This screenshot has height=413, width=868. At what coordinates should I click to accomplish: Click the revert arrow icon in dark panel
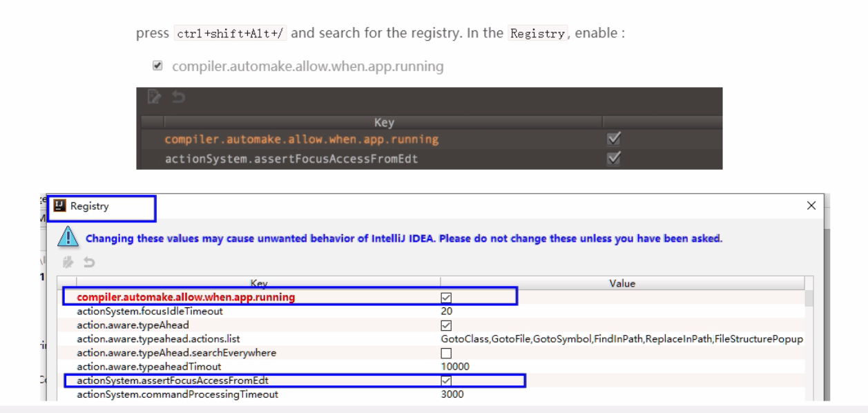click(x=177, y=97)
